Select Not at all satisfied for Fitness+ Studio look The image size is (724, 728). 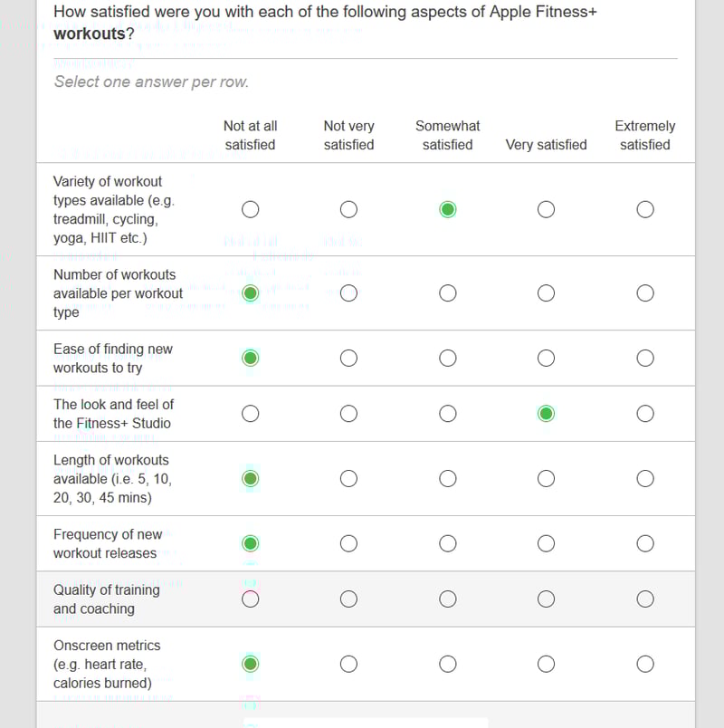[251, 414]
